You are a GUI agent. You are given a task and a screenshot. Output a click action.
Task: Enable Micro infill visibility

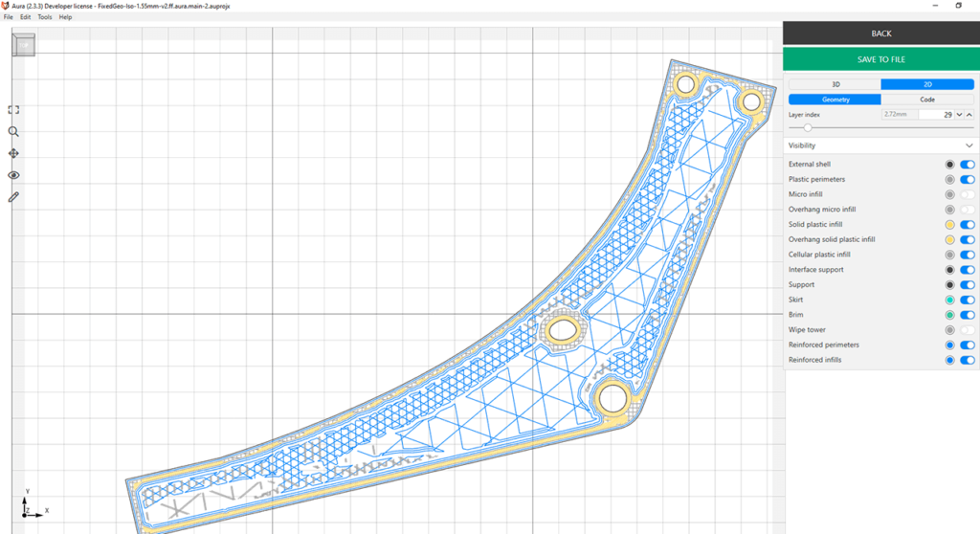[x=967, y=194]
